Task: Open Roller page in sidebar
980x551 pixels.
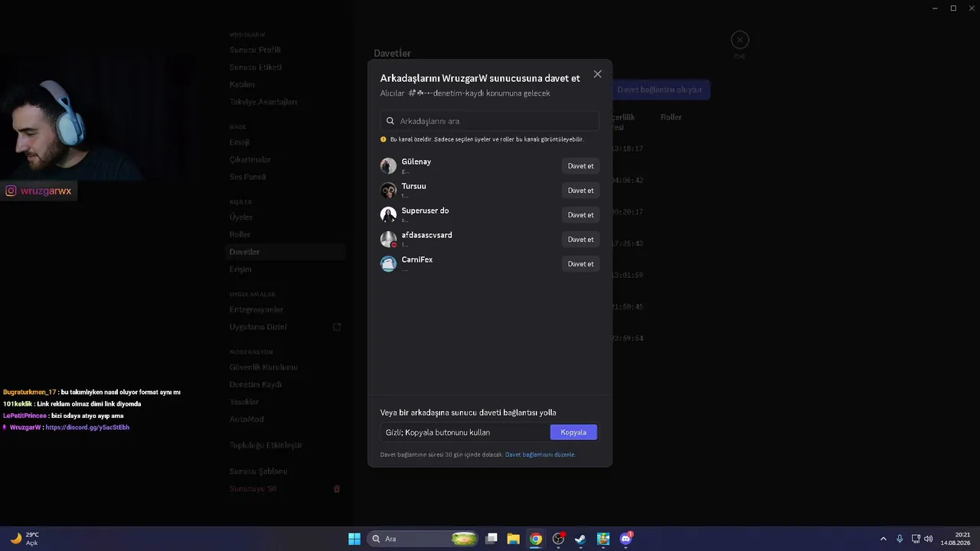Action: (240, 235)
